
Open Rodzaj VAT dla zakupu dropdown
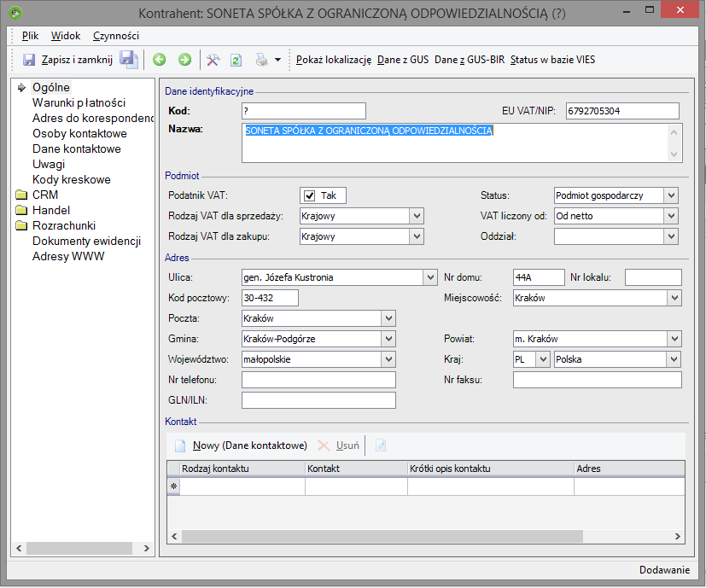pos(417,236)
